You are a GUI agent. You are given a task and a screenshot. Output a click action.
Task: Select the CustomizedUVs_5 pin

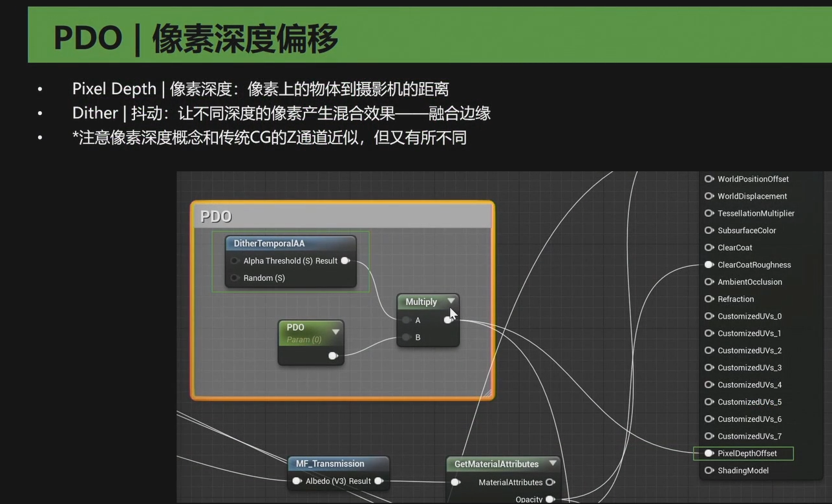[x=709, y=402]
